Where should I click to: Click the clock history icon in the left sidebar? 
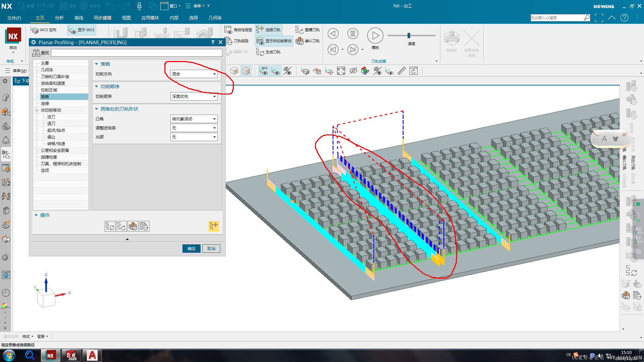click(x=6, y=293)
